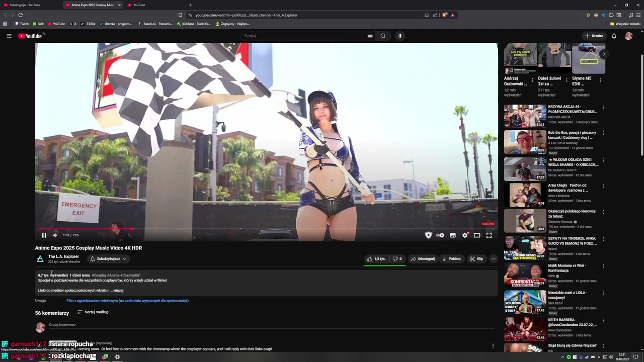Open the KickBans bookmark
This screenshot has width=644, height=362.
click(194, 24)
